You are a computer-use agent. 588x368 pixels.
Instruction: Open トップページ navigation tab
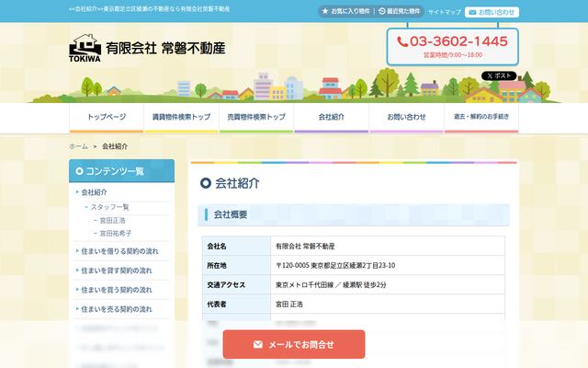tap(107, 118)
